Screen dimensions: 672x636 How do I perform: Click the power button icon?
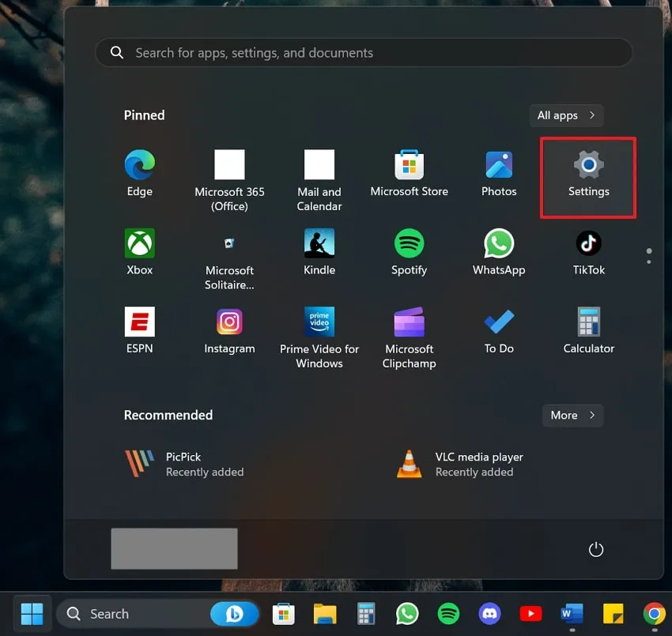(x=596, y=549)
